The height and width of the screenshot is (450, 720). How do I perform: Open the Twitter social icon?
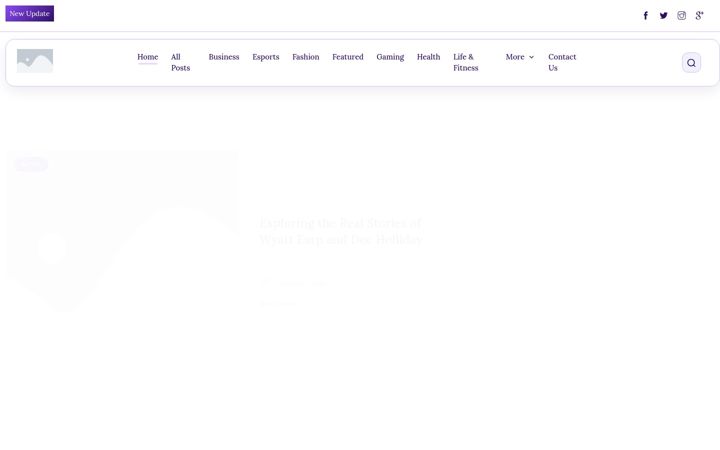coord(664,16)
